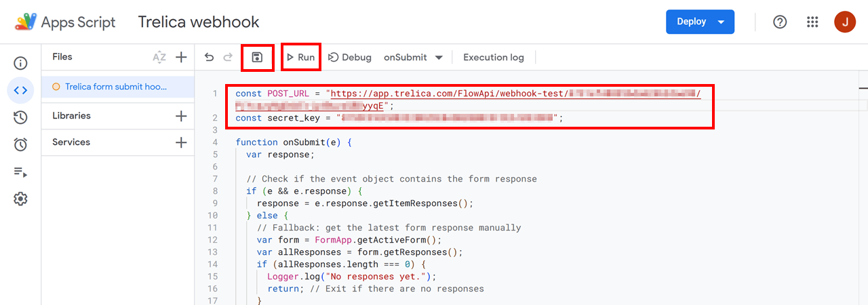868x305 pixels.
Task: Click the "return; // Exit if there are no responses" line
Action: point(376,289)
